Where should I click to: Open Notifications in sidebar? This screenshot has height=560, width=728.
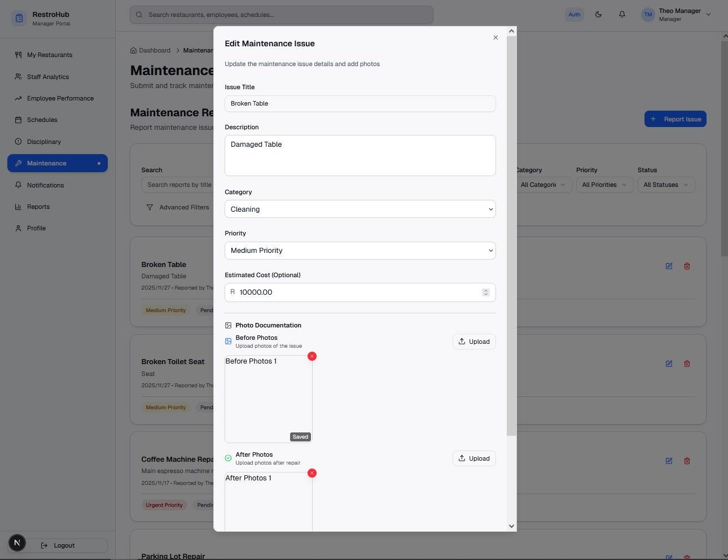[x=58, y=185]
